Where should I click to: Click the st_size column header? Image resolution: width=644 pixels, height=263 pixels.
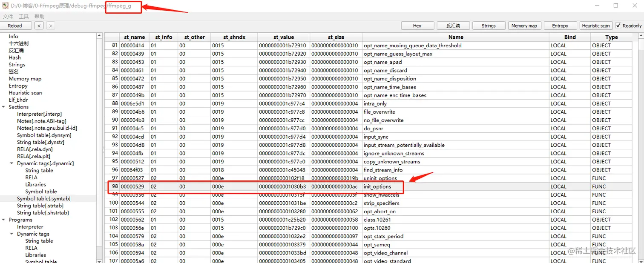(336, 37)
